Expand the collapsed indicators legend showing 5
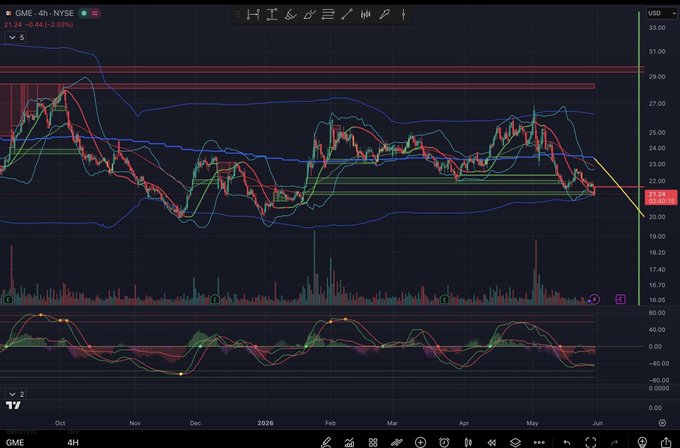The image size is (680, 448). (16, 37)
